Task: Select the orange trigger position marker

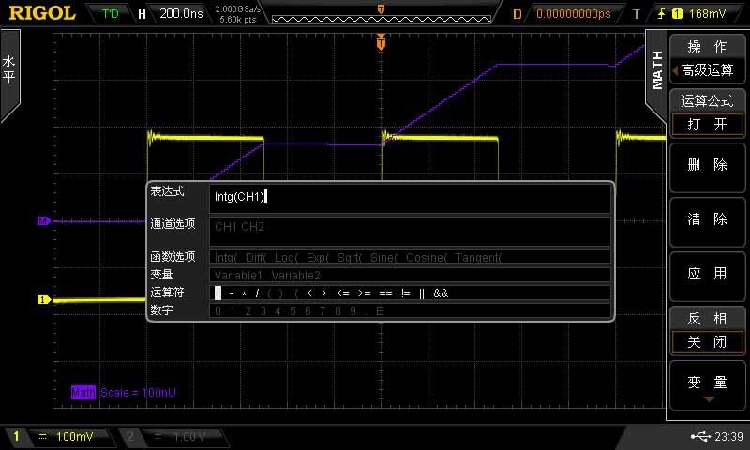Action: click(x=380, y=43)
